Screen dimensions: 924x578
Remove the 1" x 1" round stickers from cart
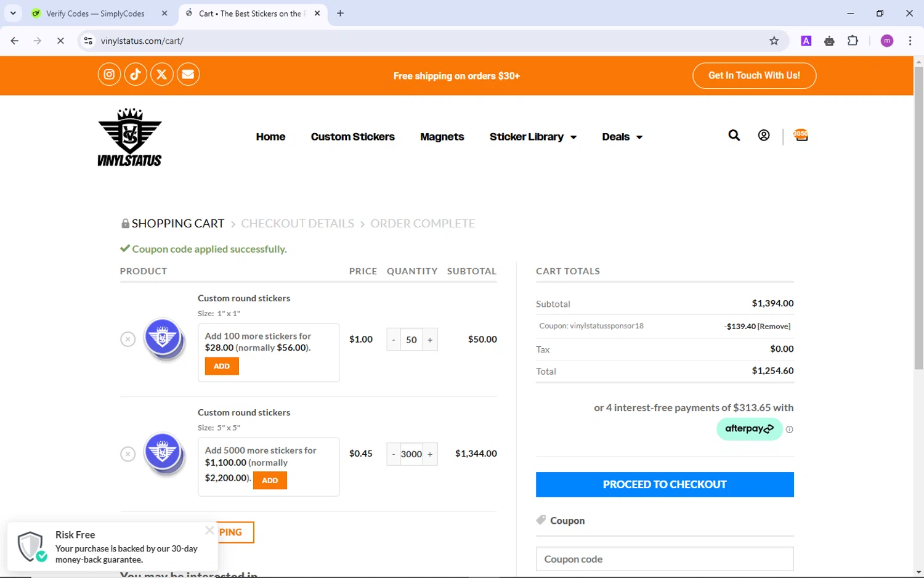coord(128,339)
